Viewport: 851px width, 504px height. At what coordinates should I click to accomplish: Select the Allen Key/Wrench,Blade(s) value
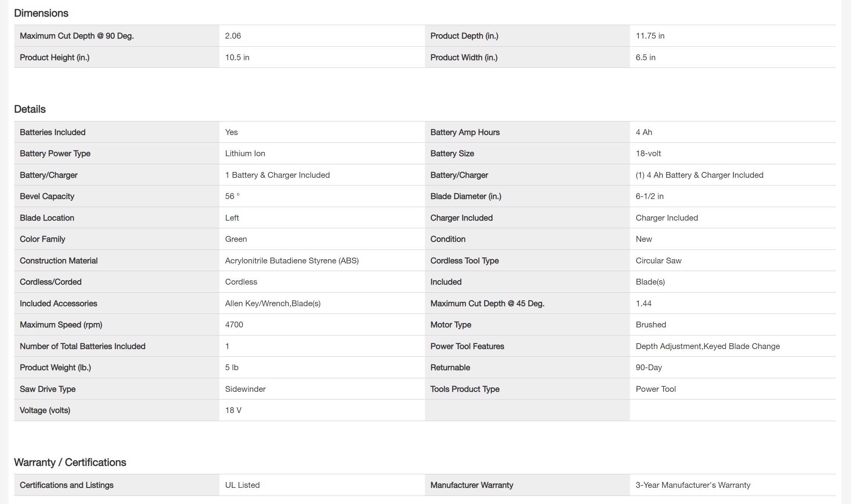pyautogui.click(x=273, y=303)
